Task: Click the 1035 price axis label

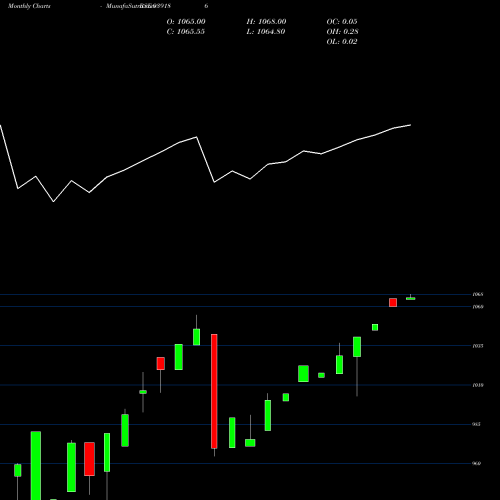Action: [x=478, y=346]
